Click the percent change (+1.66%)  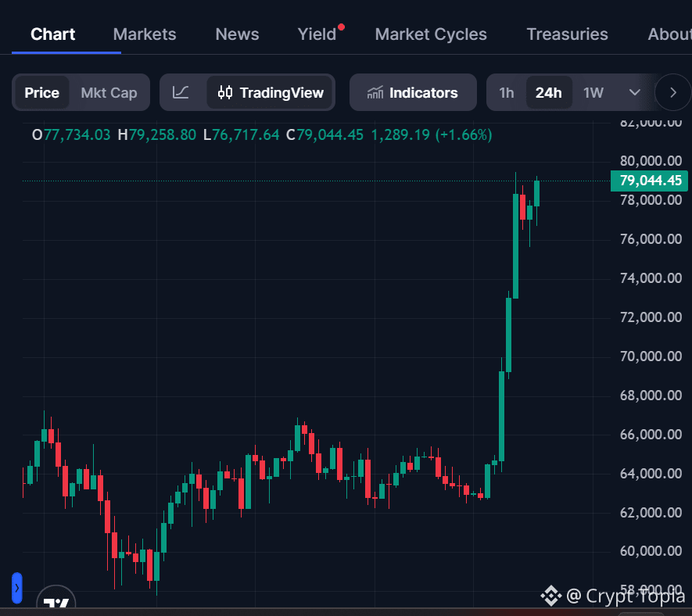point(464,135)
